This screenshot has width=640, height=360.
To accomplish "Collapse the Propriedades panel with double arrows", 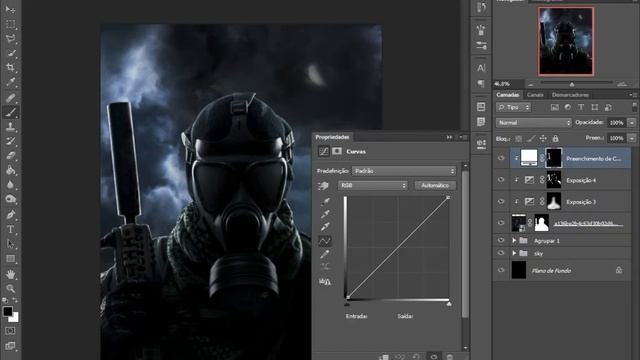I will [x=449, y=138].
